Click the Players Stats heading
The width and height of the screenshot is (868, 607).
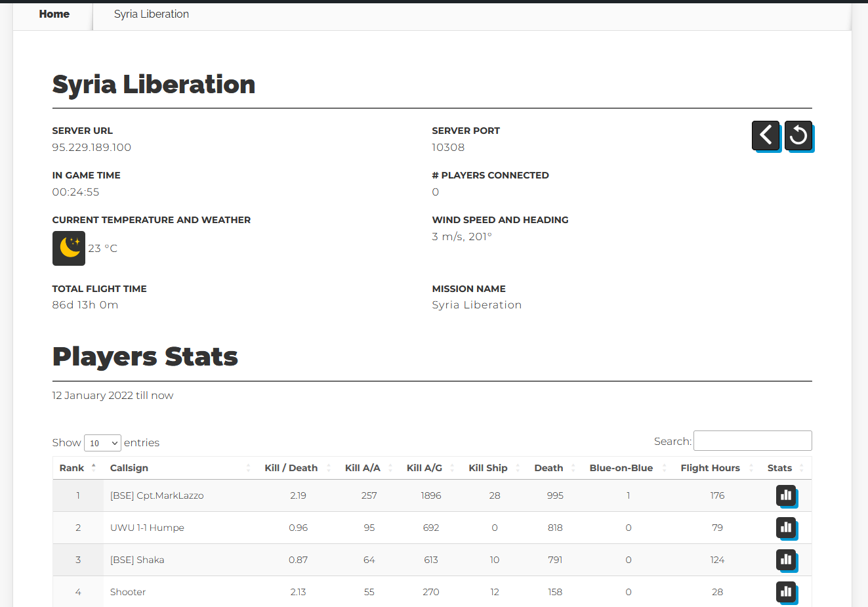coord(145,356)
